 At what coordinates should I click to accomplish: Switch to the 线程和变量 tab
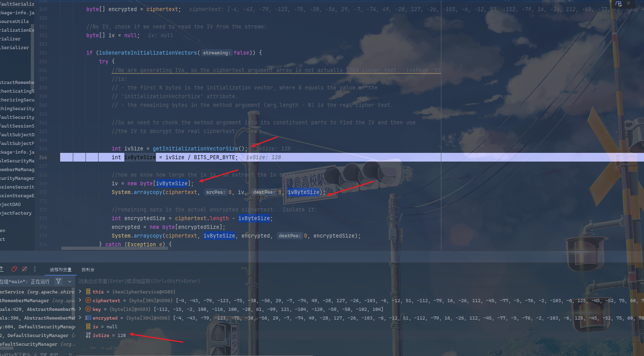61,270
